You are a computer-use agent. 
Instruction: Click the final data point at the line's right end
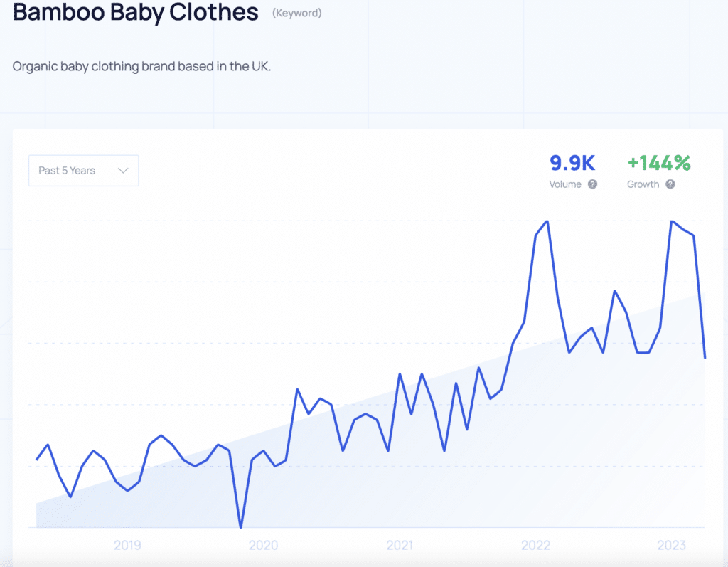coord(705,357)
